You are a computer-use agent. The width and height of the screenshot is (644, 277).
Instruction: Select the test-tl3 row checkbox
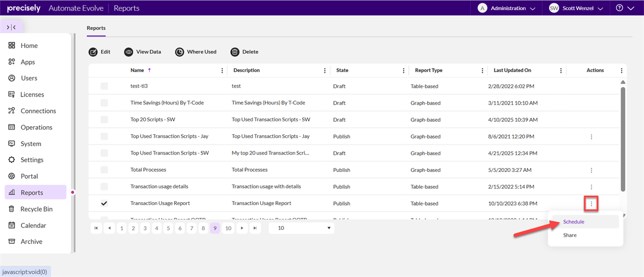(104, 86)
